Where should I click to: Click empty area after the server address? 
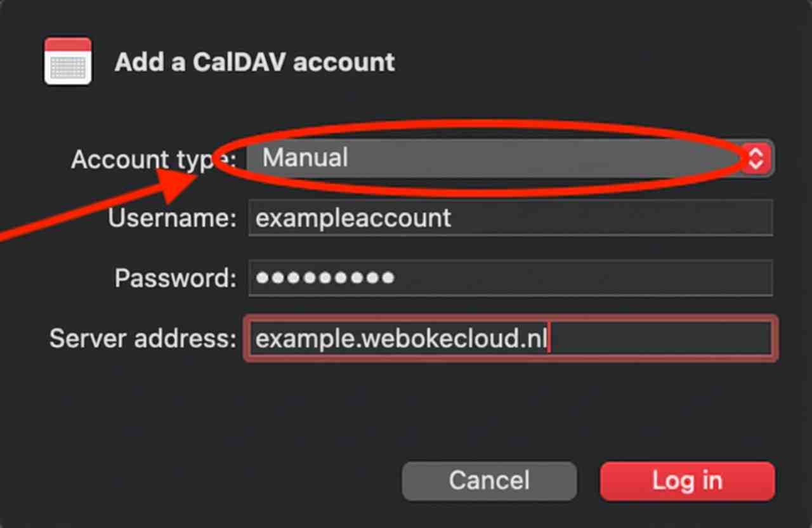pyautogui.click(x=660, y=339)
